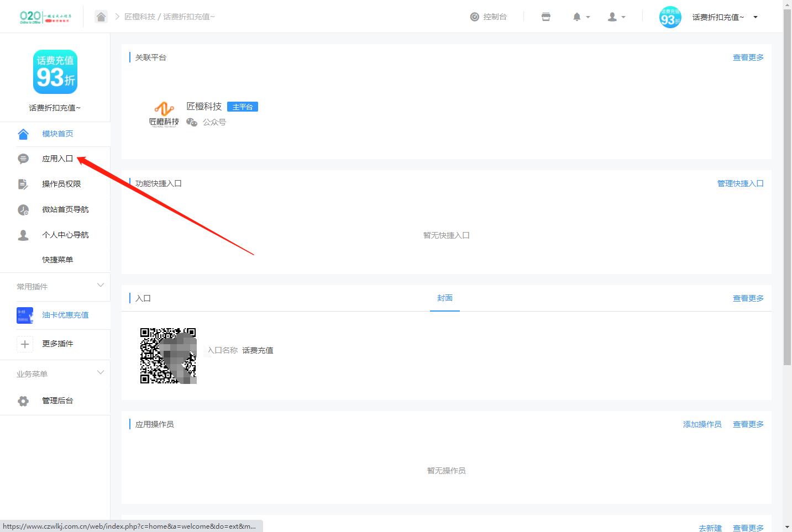Click the 个人中心导航 person icon

[23, 235]
